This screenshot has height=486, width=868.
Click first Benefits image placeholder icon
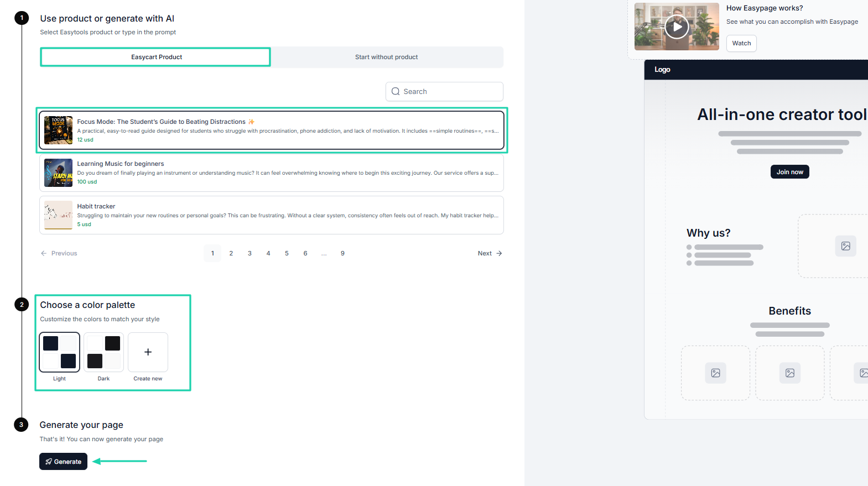point(715,373)
